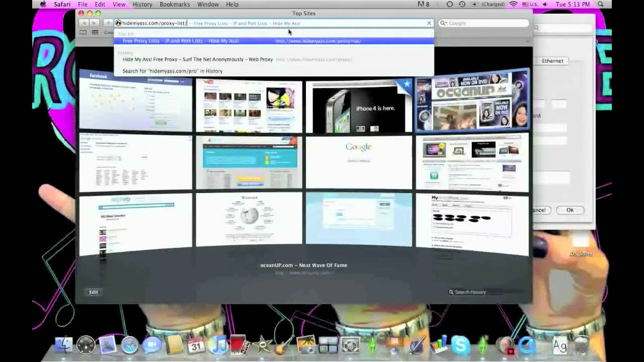Open iCal calendar in the Dock
The height and width of the screenshot is (362, 644).
(x=196, y=345)
